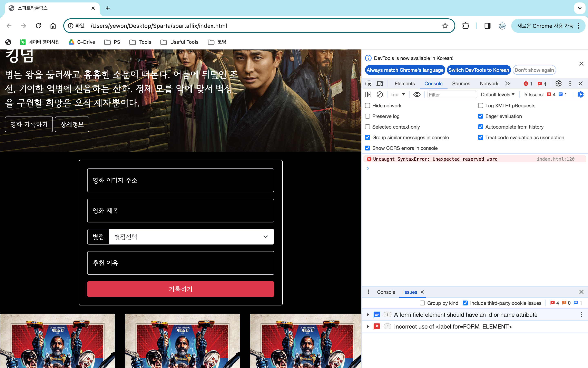Image resolution: width=588 pixels, height=368 pixels.
Task: Go to the browser home page icon
Action: click(x=53, y=26)
